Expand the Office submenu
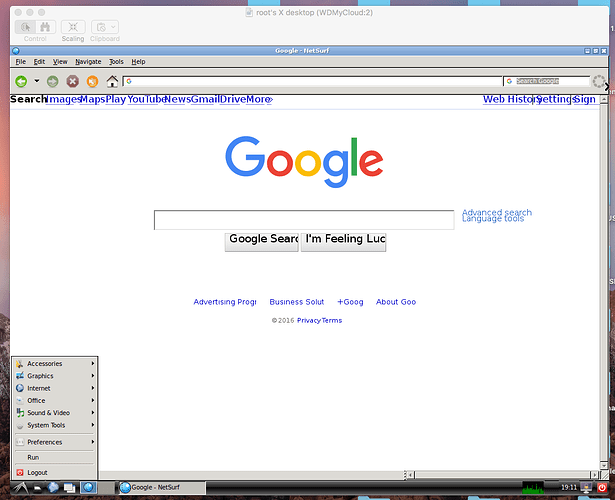615x500 pixels. tap(55, 400)
